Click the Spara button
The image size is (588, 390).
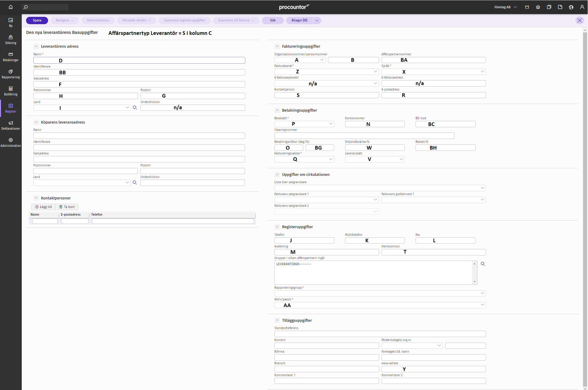pyautogui.click(x=37, y=20)
